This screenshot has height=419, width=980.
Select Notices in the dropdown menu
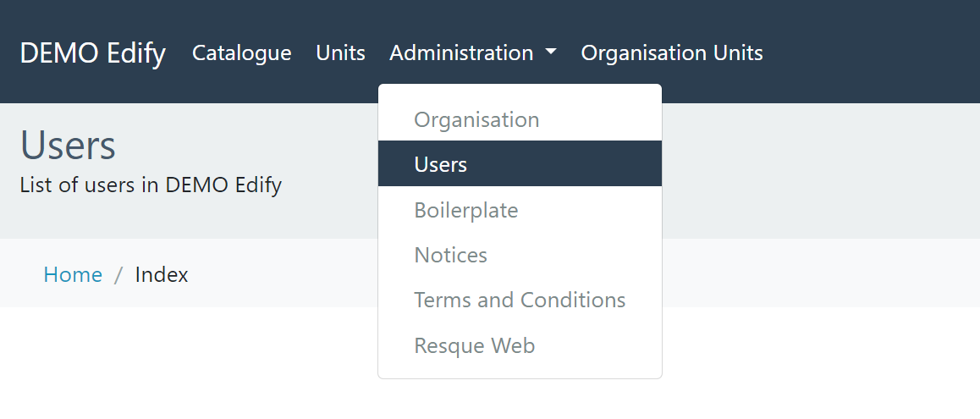pos(450,255)
